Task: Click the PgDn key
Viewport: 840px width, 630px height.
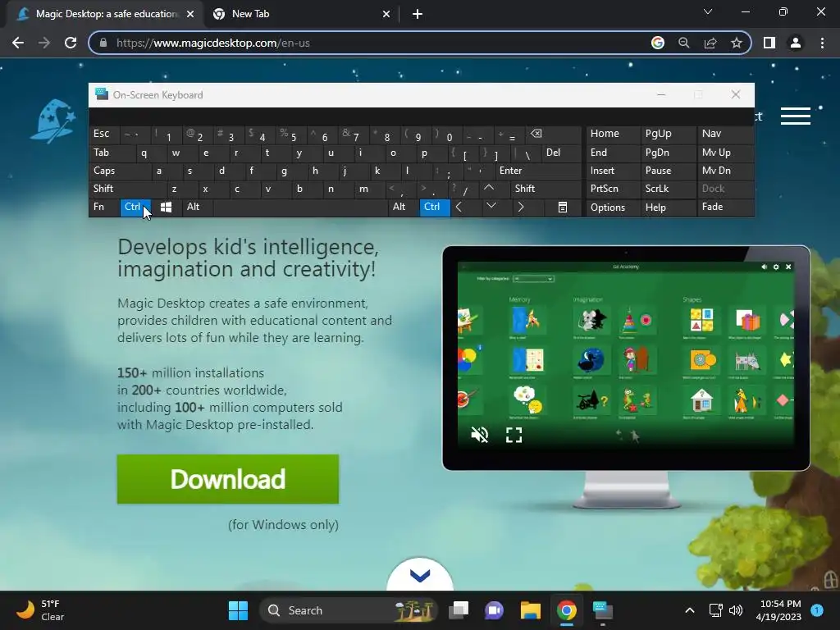Action: [668, 153]
